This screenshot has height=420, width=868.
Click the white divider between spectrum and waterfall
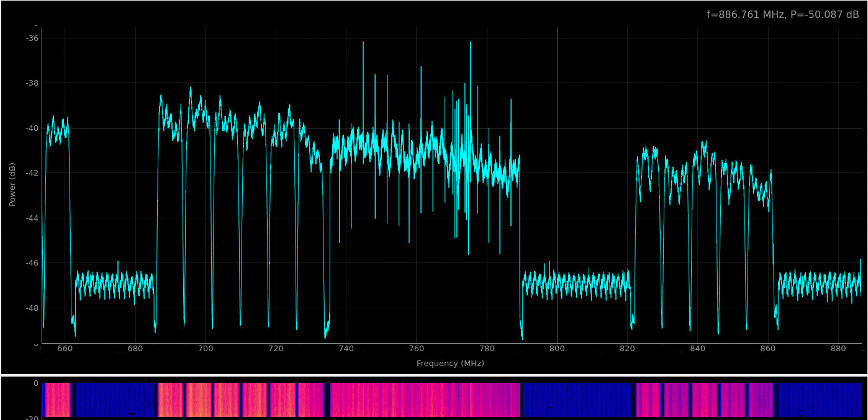click(x=434, y=375)
